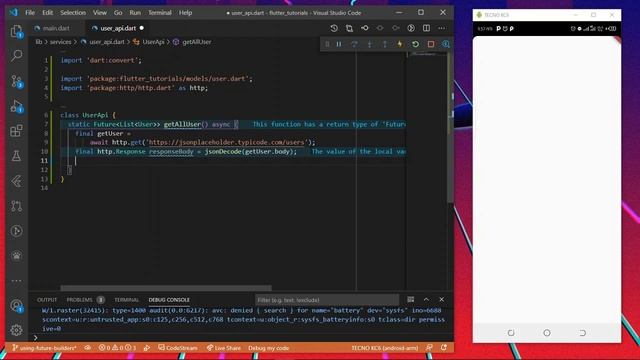Open the File menu

[x=30, y=13]
